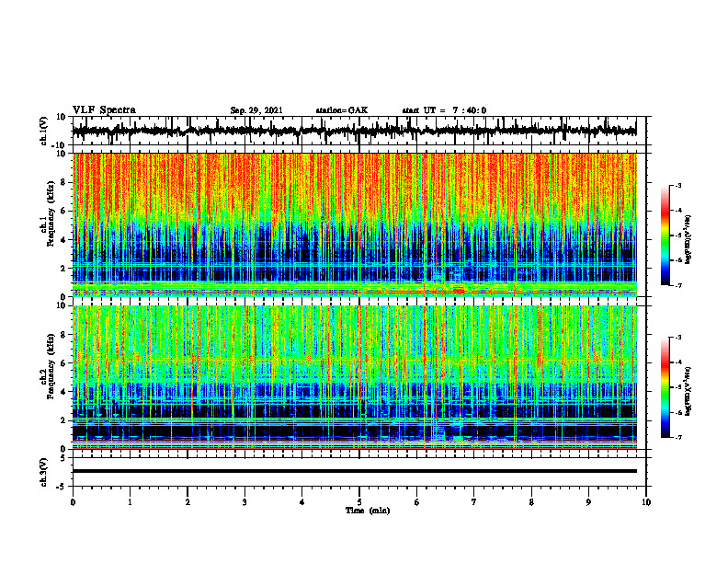Click the "8" label on the Time axis
The width and height of the screenshot is (728, 563).
click(531, 502)
